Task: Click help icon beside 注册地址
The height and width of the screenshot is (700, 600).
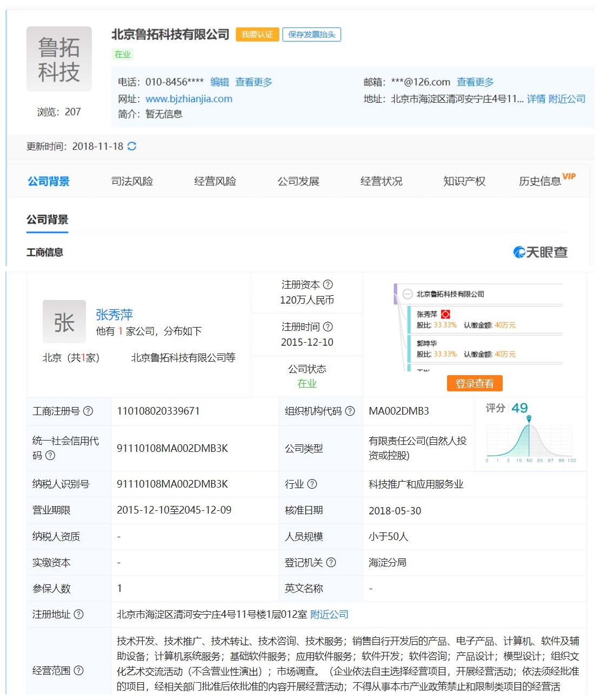Action: point(78,614)
